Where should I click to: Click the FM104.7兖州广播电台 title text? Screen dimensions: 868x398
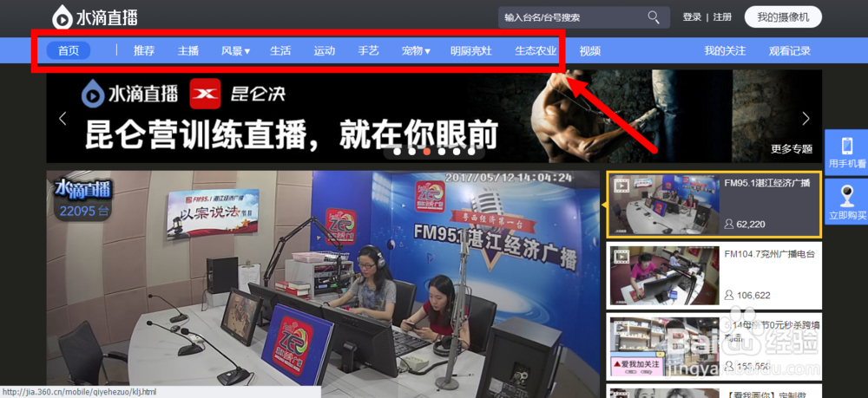pos(769,254)
